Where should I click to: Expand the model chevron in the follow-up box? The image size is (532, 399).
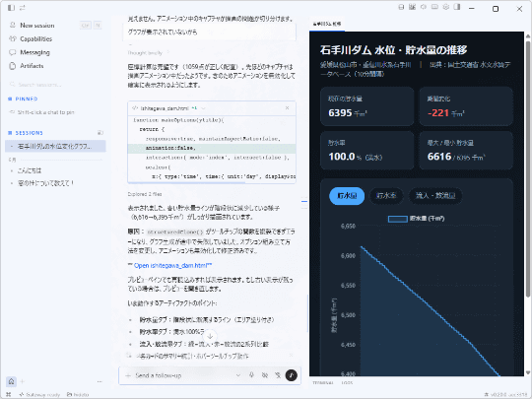(x=238, y=375)
